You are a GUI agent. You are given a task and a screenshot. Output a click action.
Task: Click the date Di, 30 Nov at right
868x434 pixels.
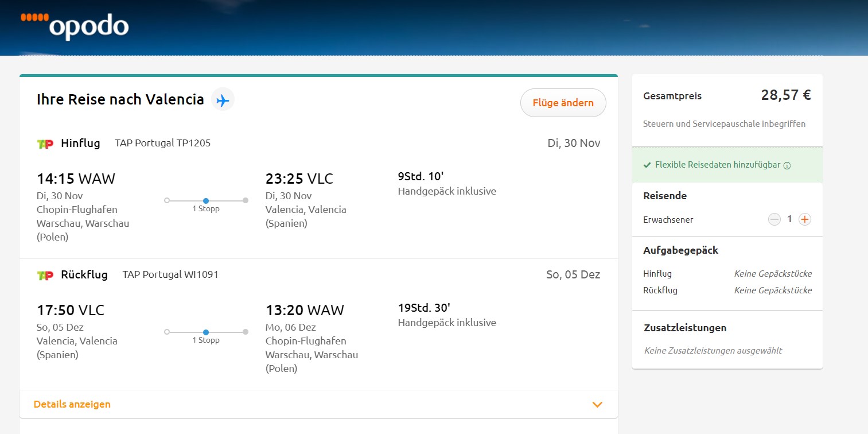pos(574,143)
